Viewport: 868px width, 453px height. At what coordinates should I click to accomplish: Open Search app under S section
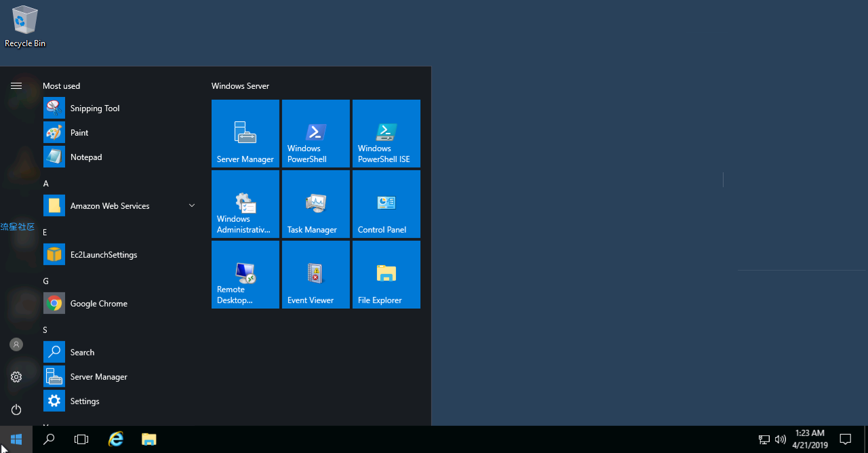(x=119, y=353)
